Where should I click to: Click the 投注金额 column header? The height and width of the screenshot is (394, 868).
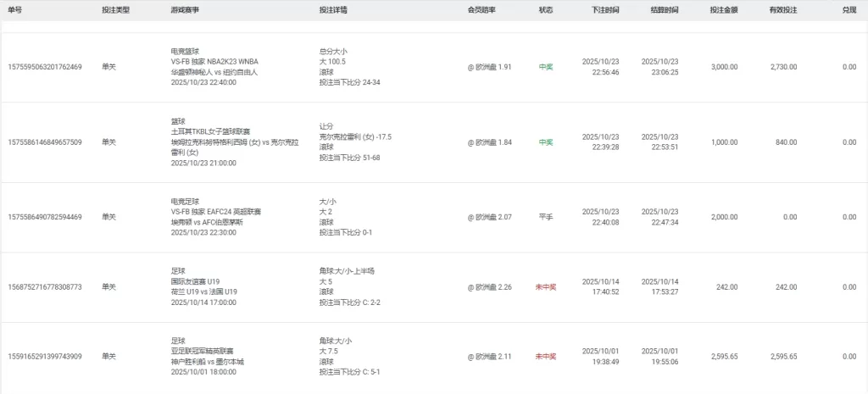coord(723,10)
